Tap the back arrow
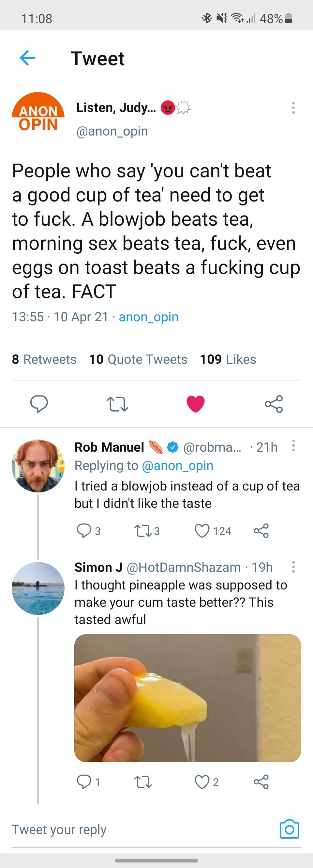The height and width of the screenshot is (868, 313). (28, 58)
